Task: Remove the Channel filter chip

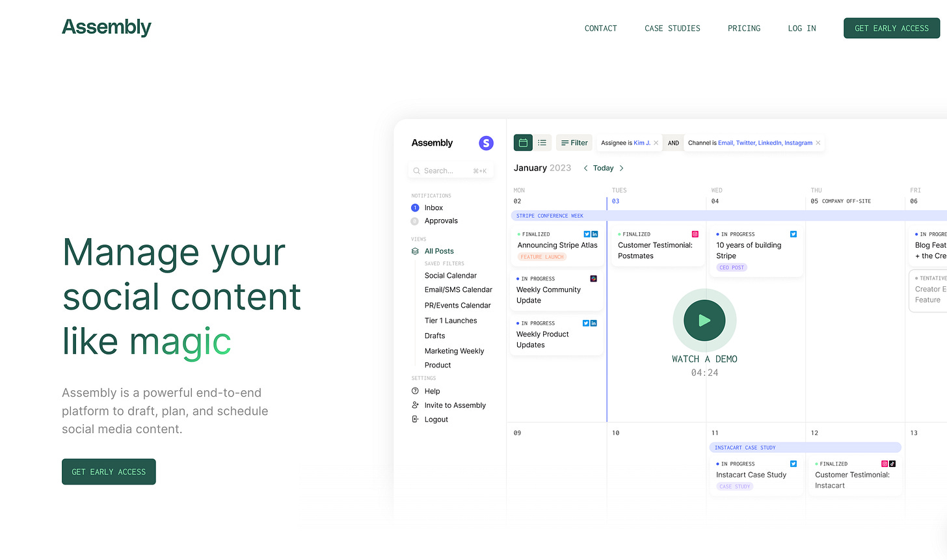Action: (818, 143)
